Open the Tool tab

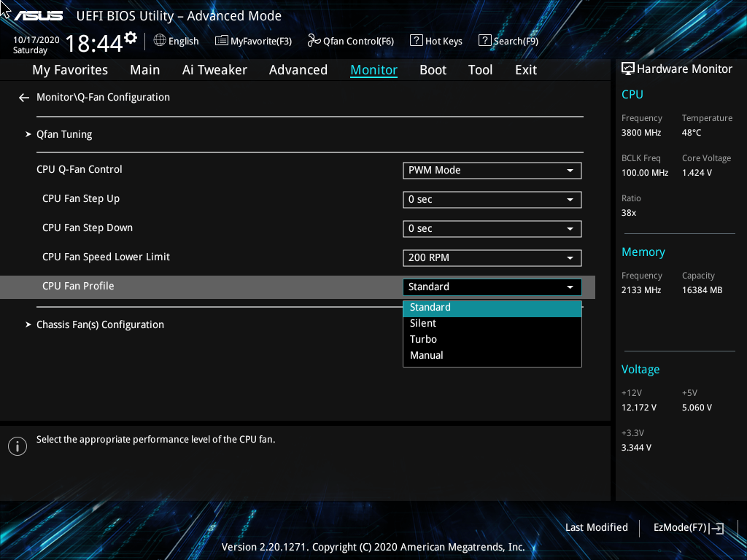(480, 70)
